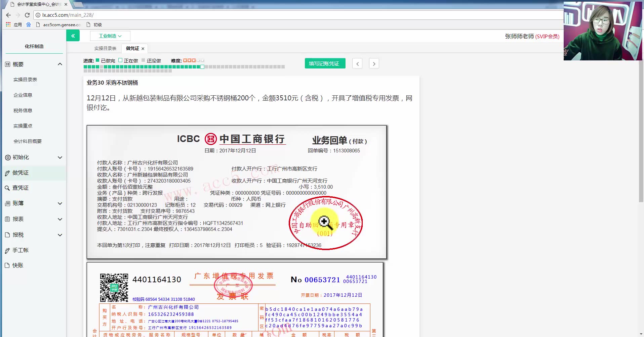Open 实操目录表 in sidebar

25,80
